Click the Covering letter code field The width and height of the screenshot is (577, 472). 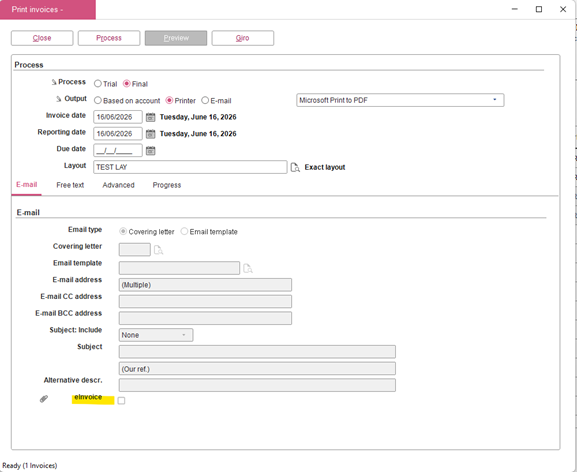[135, 250]
